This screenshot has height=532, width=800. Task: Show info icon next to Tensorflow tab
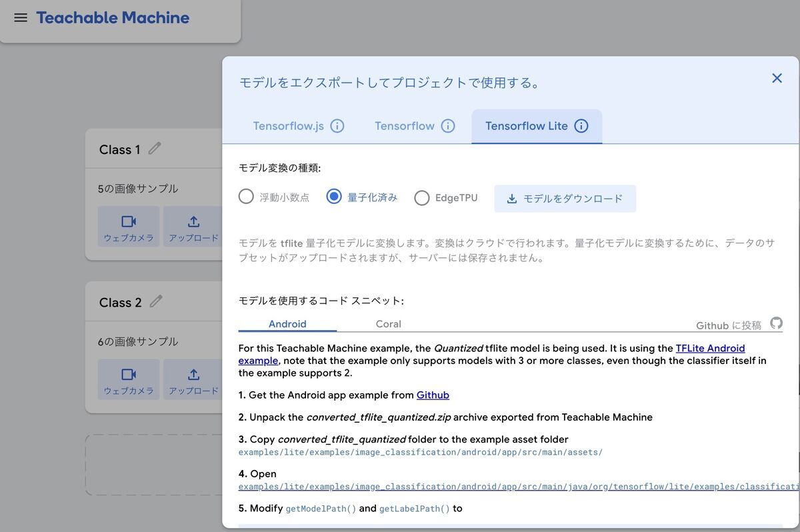[448, 126]
